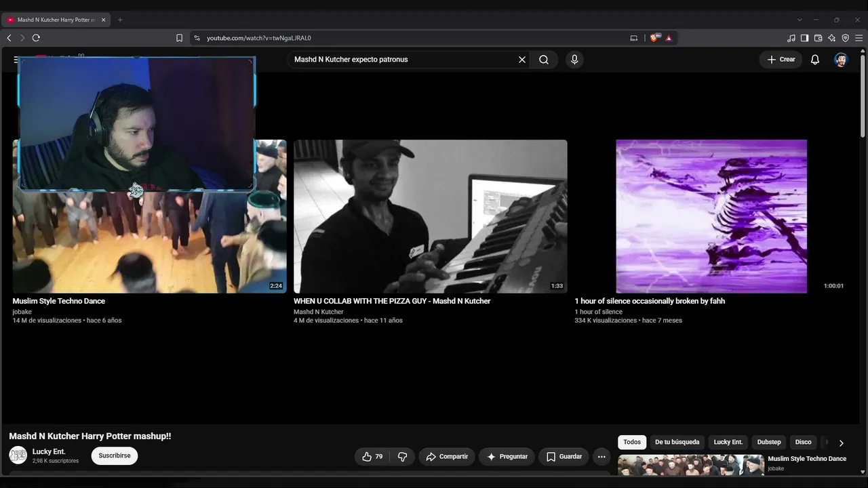Select the Dubstep filter chip
This screenshot has height=488, width=868.
pyautogui.click(x=769, y=442)
